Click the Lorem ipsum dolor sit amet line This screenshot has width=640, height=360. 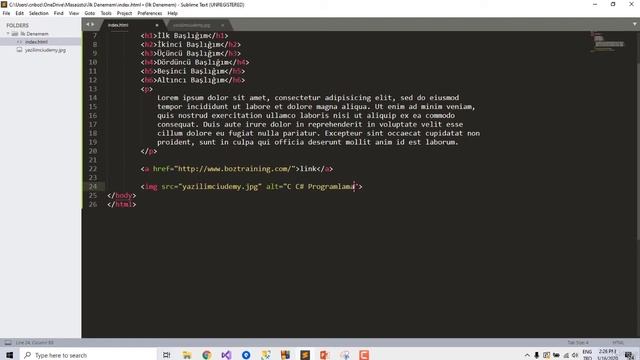point(308,98)
